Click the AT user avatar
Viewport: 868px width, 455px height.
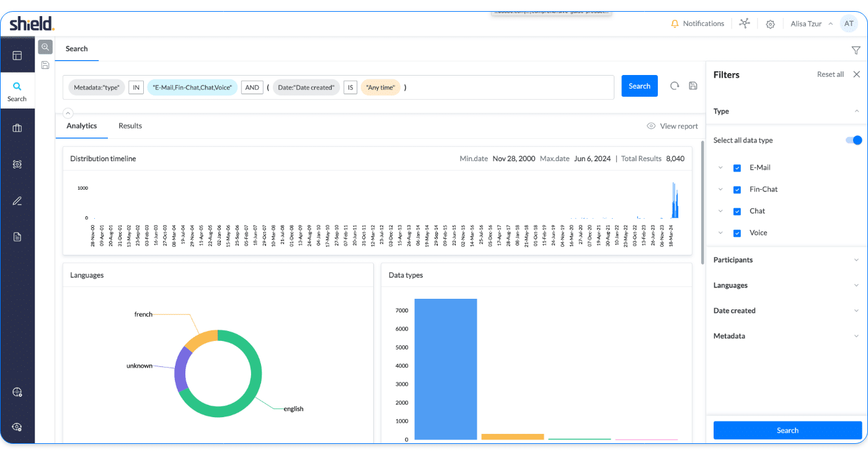tap(848, 24)
